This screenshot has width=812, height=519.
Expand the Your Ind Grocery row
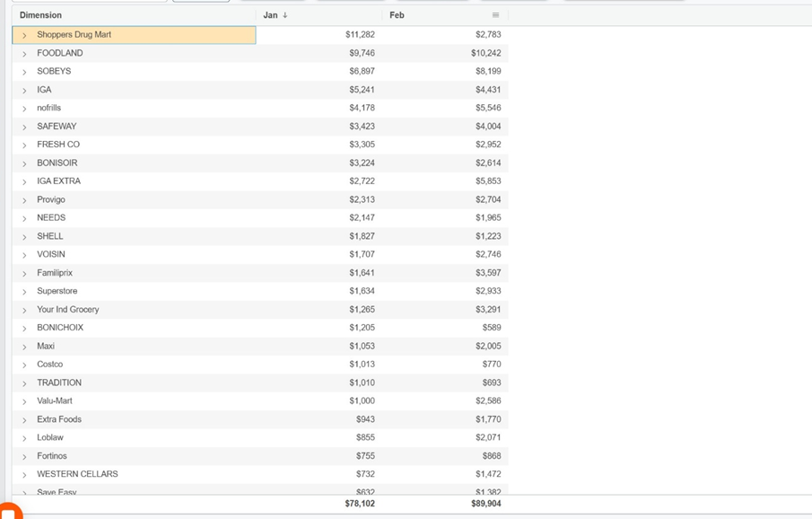point(24,310)
